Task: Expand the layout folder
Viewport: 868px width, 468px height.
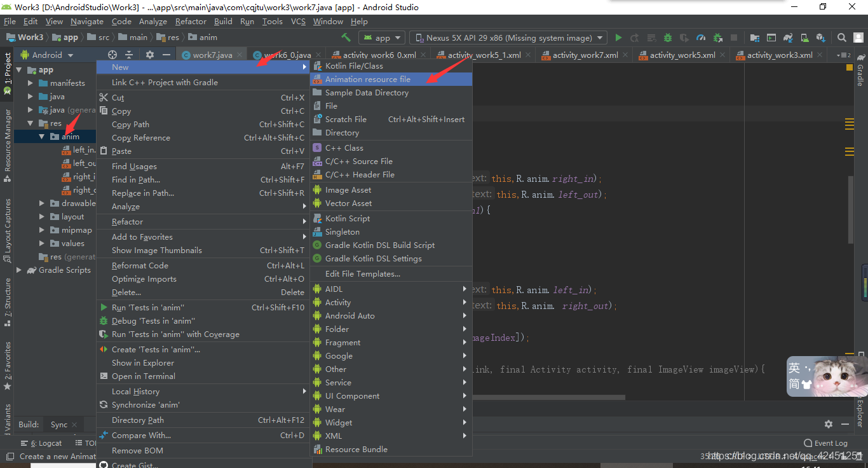Action: (x=42, y=216)
